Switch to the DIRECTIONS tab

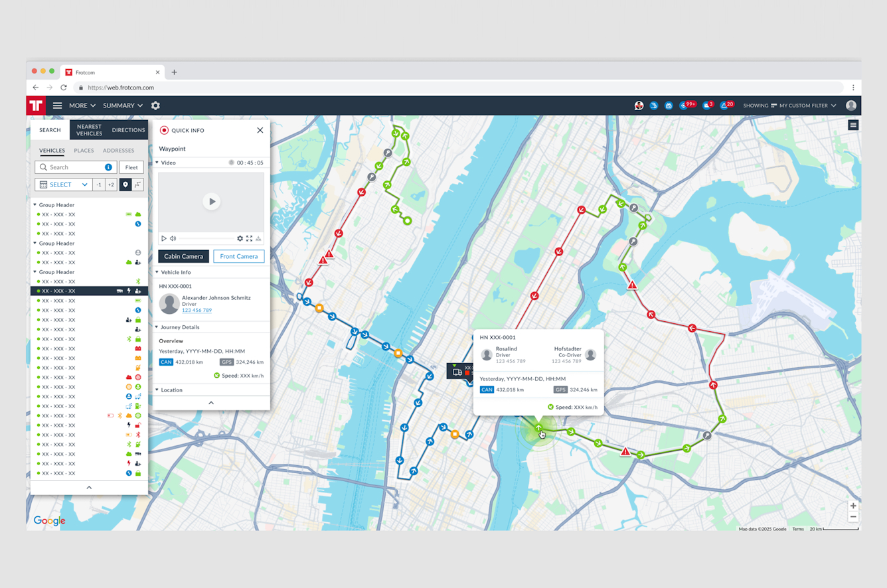[128, 130]
